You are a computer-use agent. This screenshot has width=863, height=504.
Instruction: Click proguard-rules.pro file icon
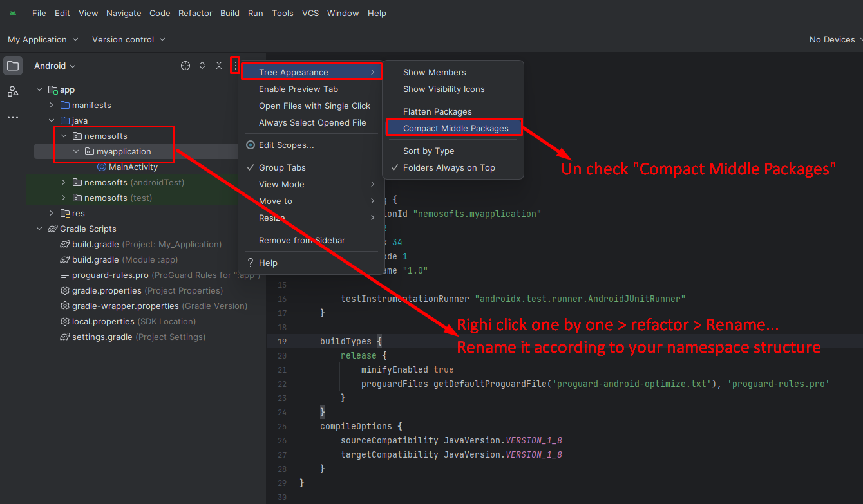tap(65, 275)
